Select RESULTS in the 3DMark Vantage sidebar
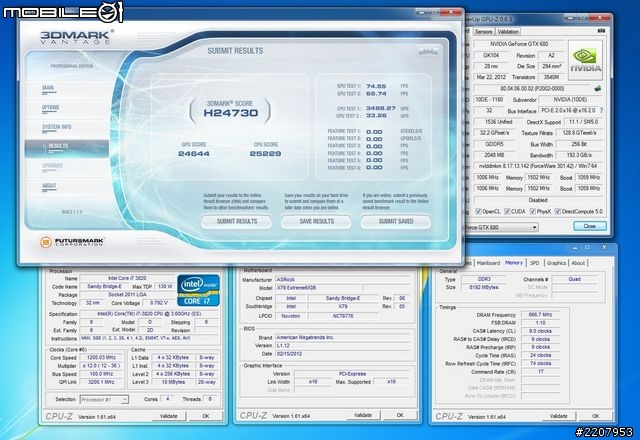This screenshot has height=440, width=640. [x=67, y=148]
